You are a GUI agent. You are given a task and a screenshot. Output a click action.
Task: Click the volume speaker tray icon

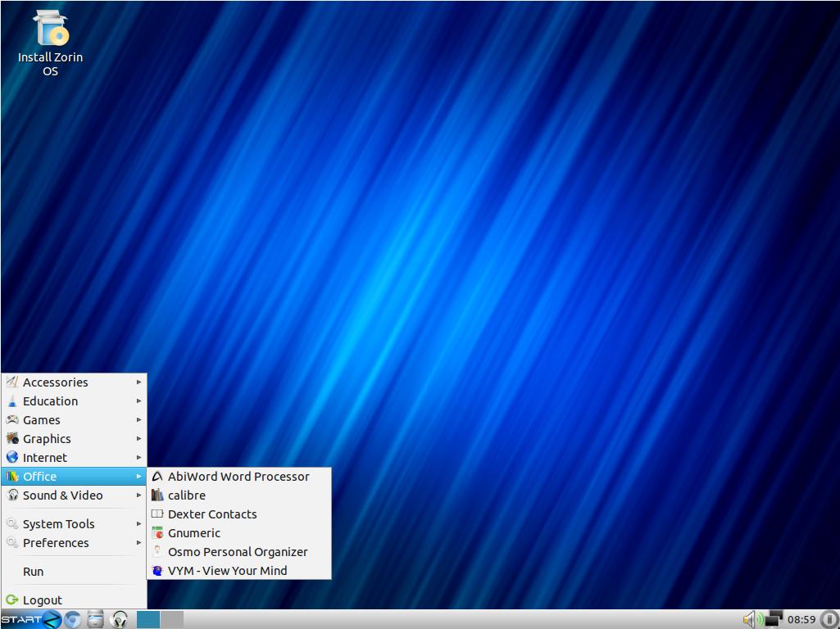(x=749, y=619)
